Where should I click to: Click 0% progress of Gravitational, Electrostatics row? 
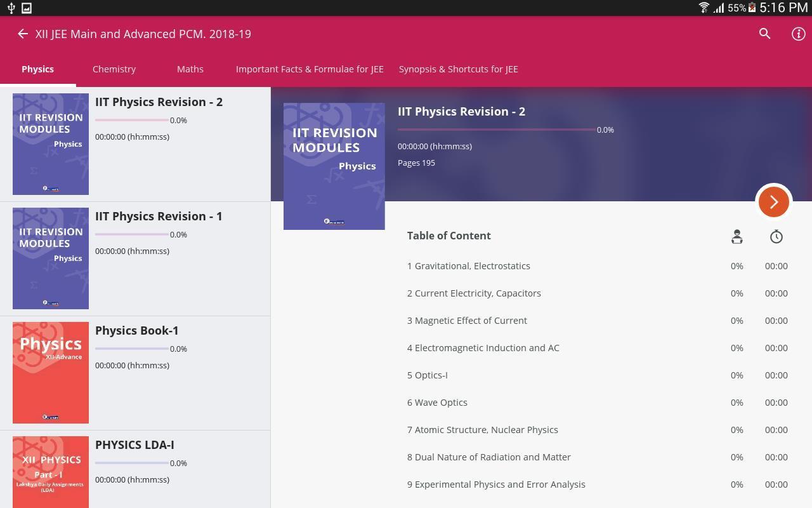coord(737,266)
